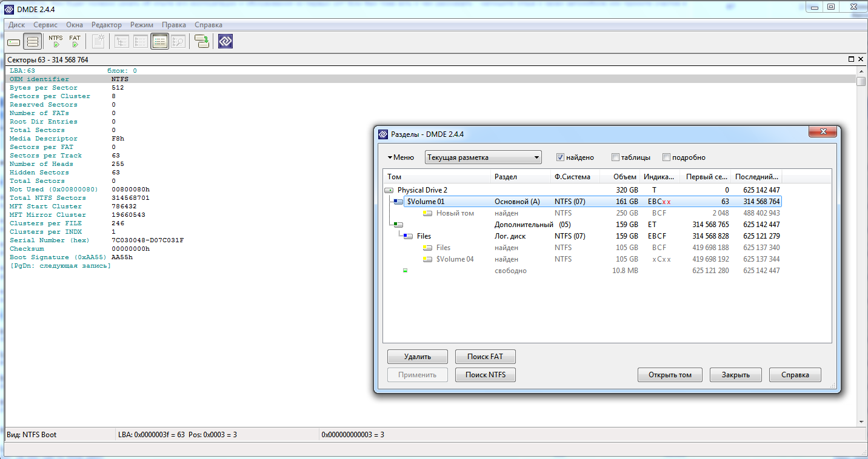Enable the "таблицы" checkbox
This screenshot has height=459, width=868.
pos(615,157)
